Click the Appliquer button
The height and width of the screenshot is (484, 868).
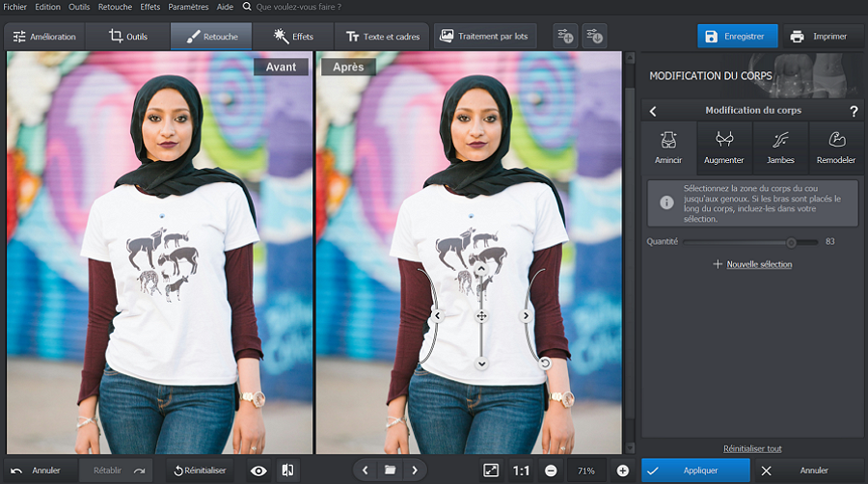[695, 471]
